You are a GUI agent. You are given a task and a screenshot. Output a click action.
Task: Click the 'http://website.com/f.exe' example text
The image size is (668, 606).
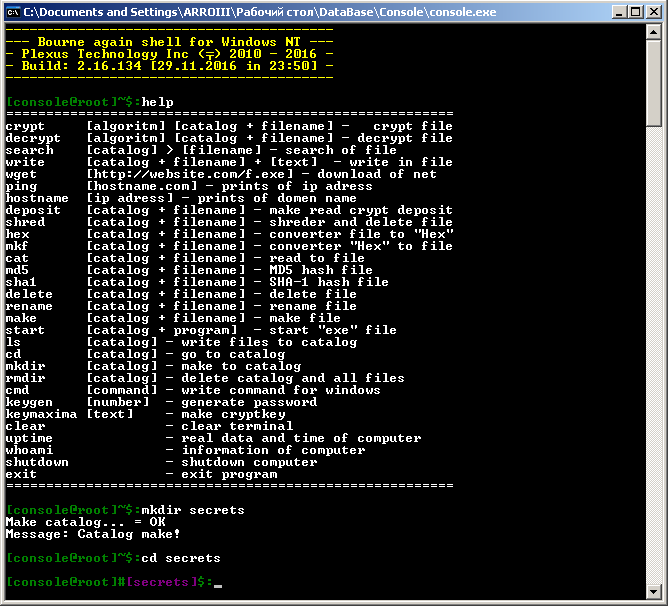pos(190,174)
